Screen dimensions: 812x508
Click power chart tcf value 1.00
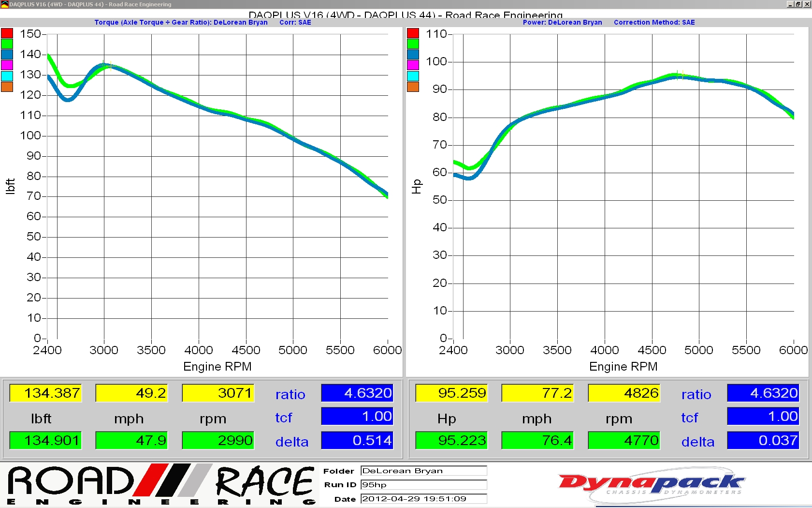point(763,416)
